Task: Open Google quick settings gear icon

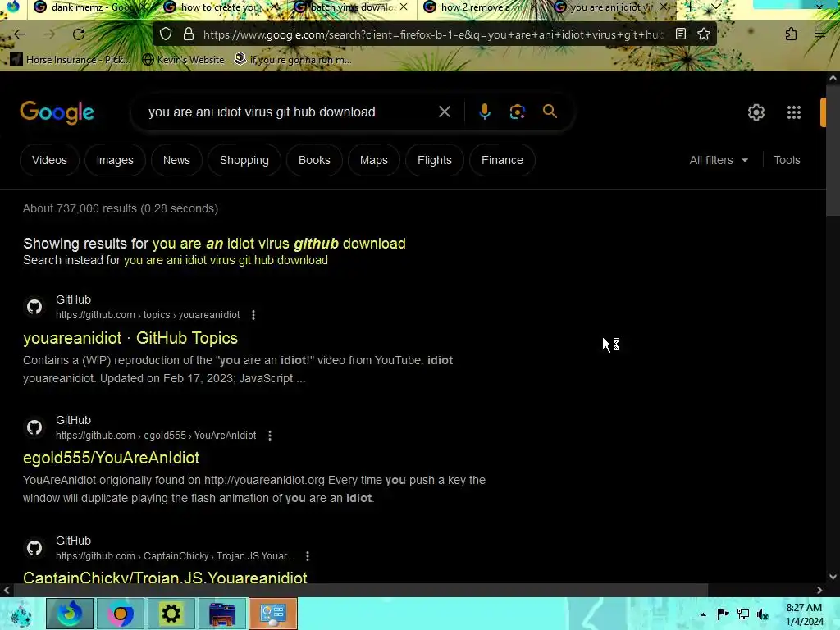Action: pos(756,112)
